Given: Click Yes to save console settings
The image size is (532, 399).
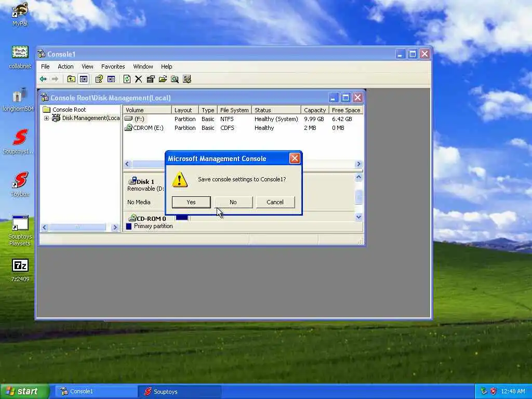Looking at the screenshot, I should (191, 202).
